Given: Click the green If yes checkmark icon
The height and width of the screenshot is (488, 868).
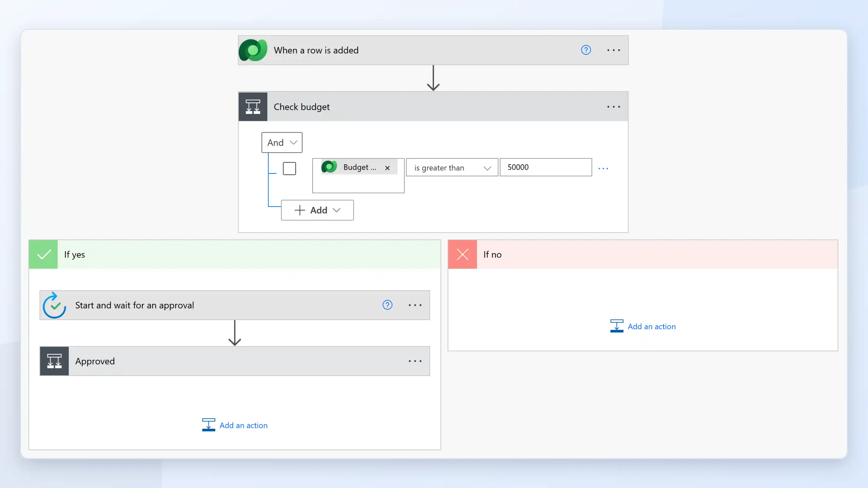Looking at the screenshot, I should 43,254.
